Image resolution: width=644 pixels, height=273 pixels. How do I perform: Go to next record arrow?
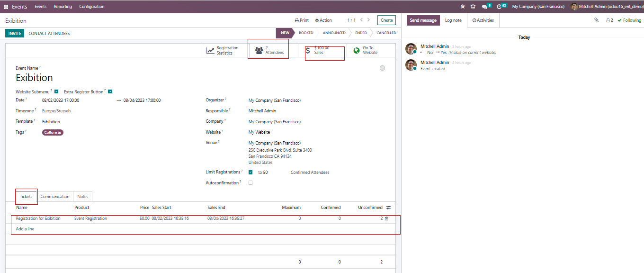[369, 20]
